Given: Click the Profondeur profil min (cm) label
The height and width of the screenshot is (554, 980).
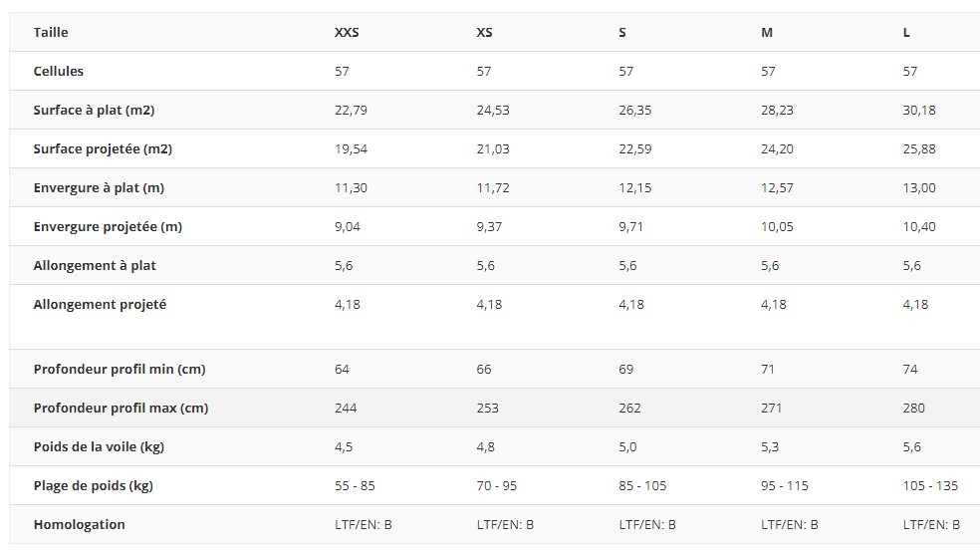Looking at the screenshot, I should (x=120, y=370).
